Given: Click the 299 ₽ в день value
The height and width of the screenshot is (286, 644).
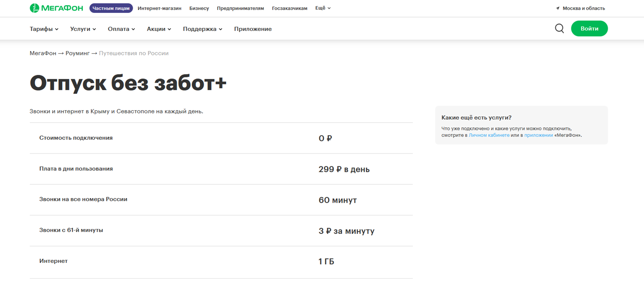Looking at the screenshot, I should click(x=344, y=169).
